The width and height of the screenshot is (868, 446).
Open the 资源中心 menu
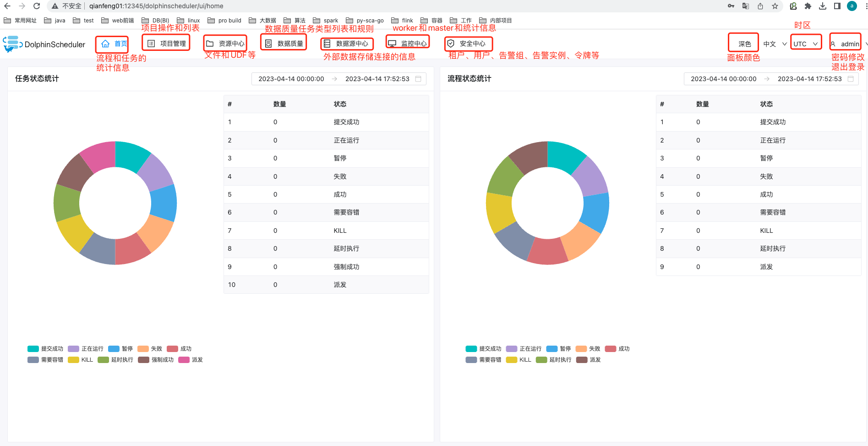tap(225, 44)
